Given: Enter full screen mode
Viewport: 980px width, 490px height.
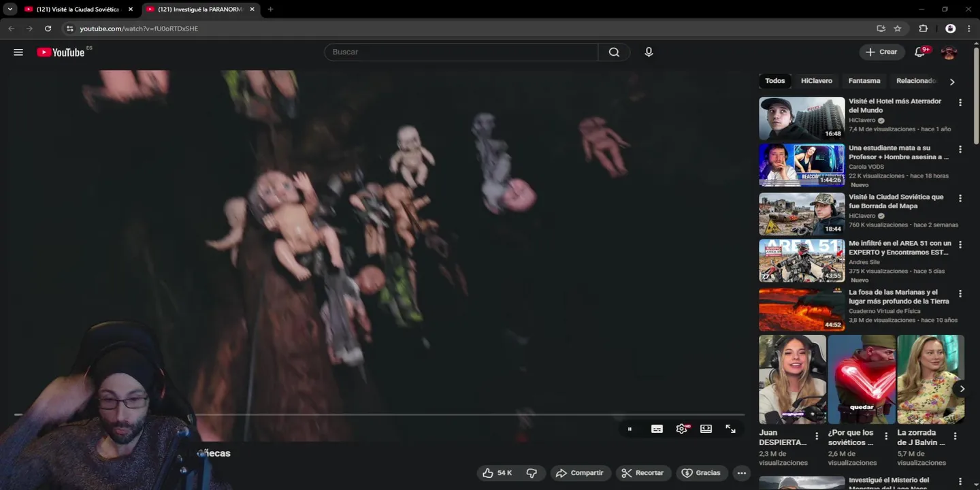Looking at the screenshot, I should [730, 429].
